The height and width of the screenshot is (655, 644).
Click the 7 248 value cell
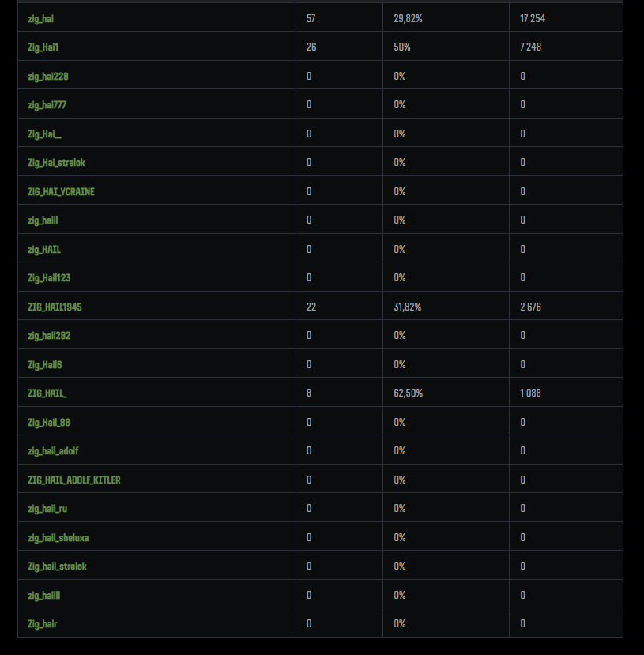point(530,47)
